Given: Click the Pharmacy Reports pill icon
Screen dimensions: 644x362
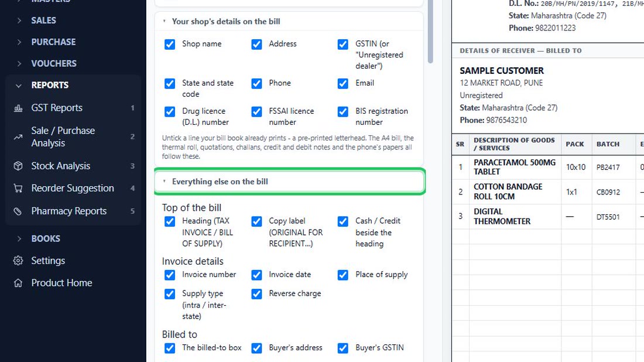Looking at the screenshot, I should pos(18,211).
